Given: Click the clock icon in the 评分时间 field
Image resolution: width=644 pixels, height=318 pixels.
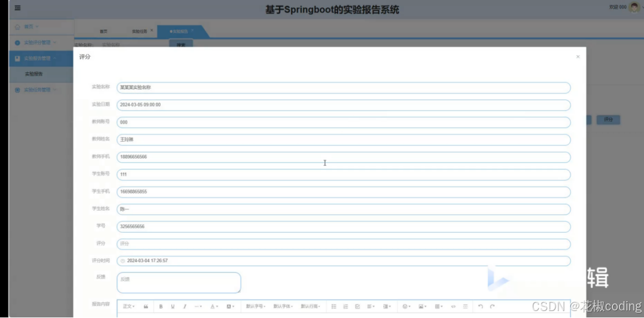Looking at the screenshot, I should [122, 261].
